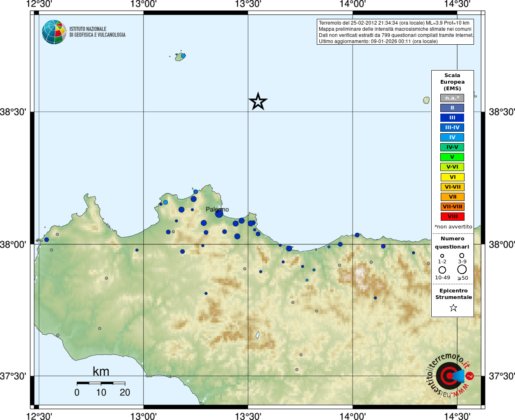Click the 'Mappa preliminare delle intensità' line
This screenshot has width=515, height=420.
(395, 29)
